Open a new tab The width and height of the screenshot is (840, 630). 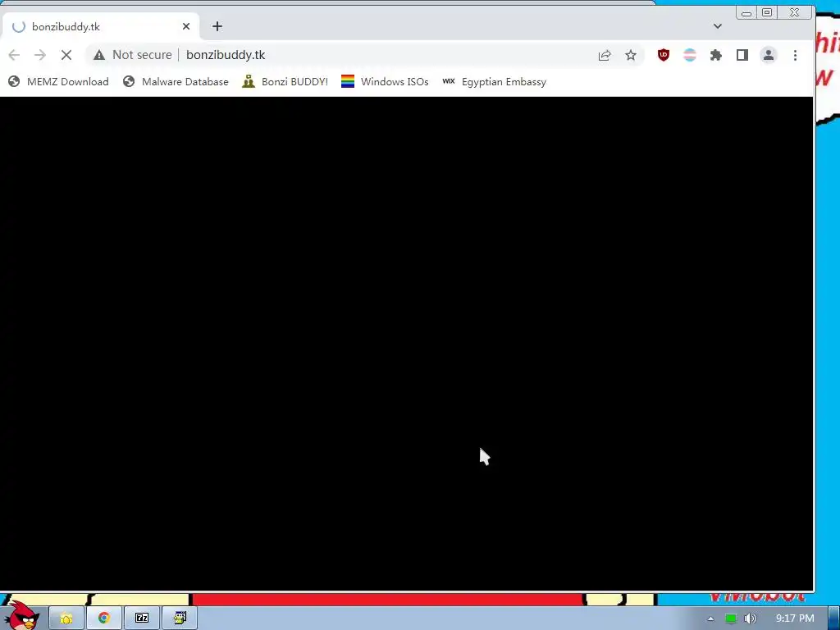[217, 26]
